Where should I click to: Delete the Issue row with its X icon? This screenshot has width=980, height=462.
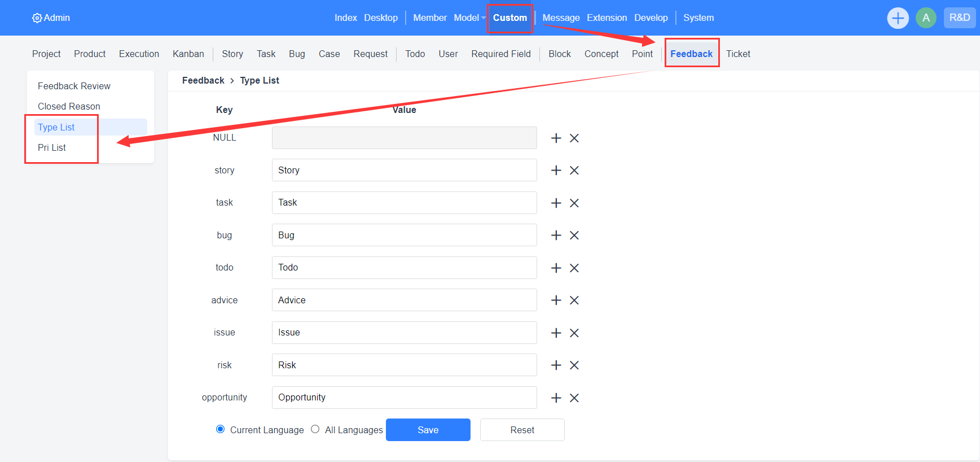[x=574, y=333]
